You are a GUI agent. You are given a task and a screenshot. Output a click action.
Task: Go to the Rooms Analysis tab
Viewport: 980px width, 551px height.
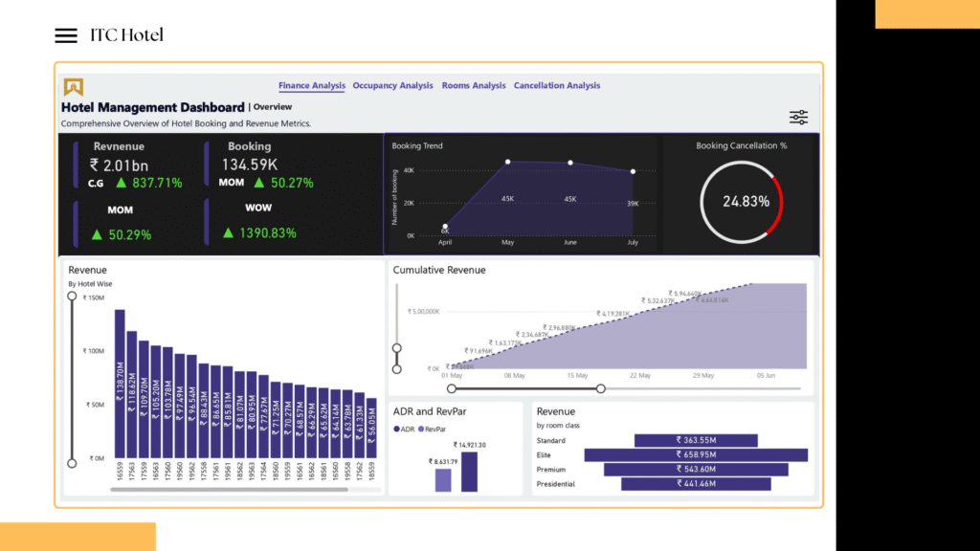474,86
